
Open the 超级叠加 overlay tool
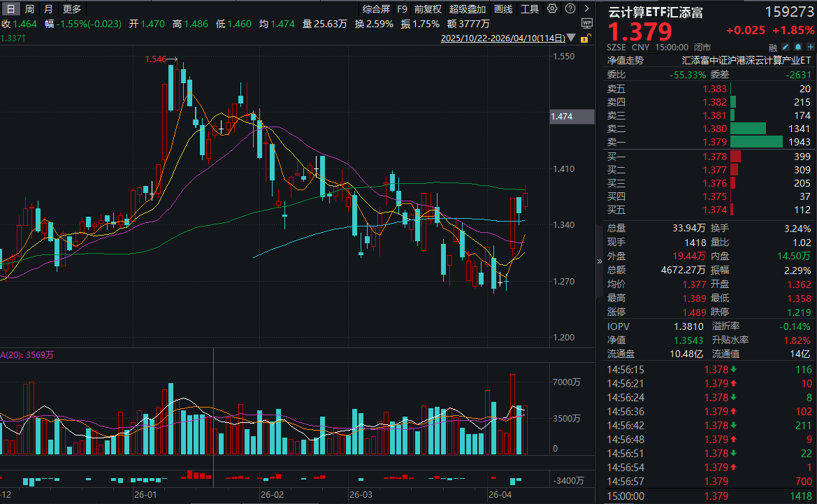[468, 9]
